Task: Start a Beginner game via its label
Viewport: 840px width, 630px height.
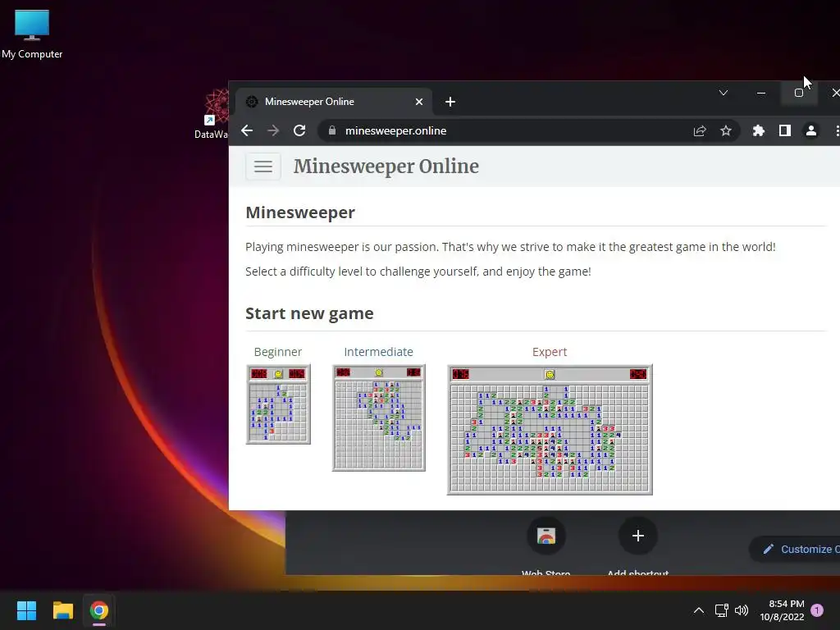Action: click(277, 352)
